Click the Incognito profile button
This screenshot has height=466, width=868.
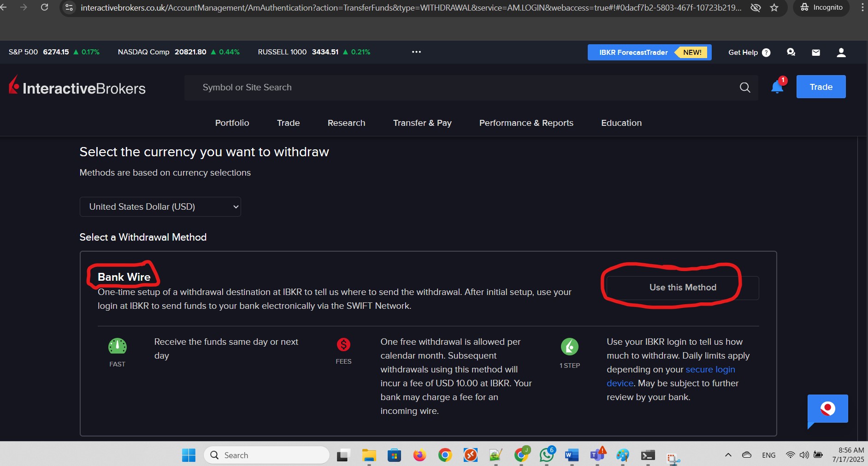click(821, 7)
